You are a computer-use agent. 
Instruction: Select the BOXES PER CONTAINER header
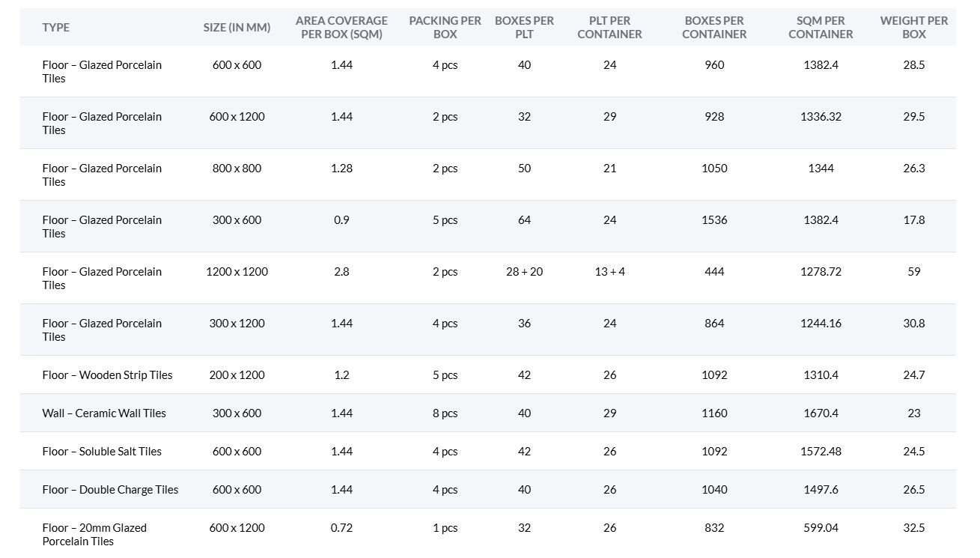tap(714, 28)
